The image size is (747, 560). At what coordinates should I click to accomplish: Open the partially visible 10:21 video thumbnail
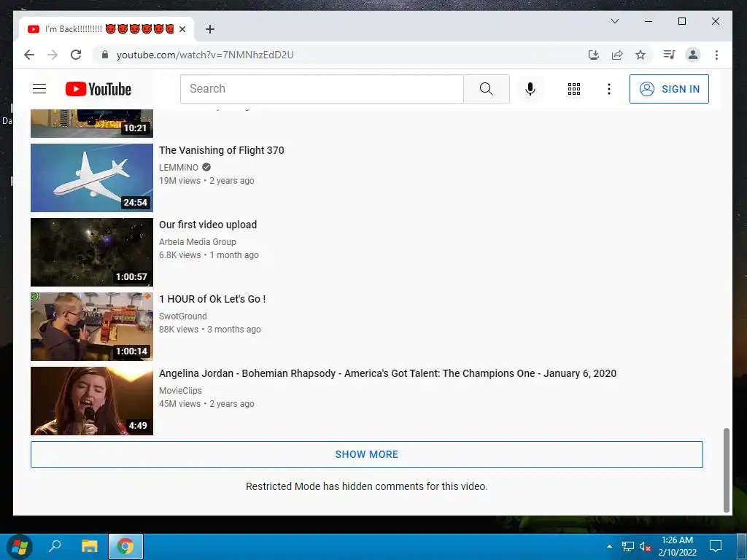click(92, 123)
